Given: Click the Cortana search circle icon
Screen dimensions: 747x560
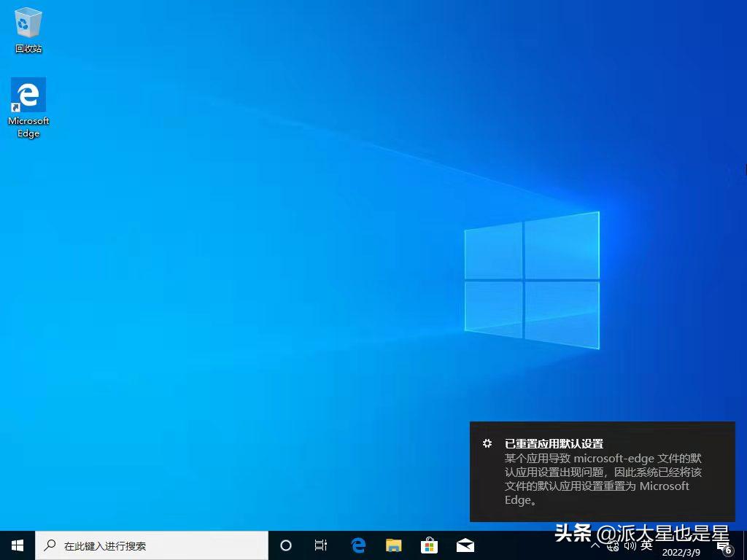Looking at the screenshot, I should [285, 545].
